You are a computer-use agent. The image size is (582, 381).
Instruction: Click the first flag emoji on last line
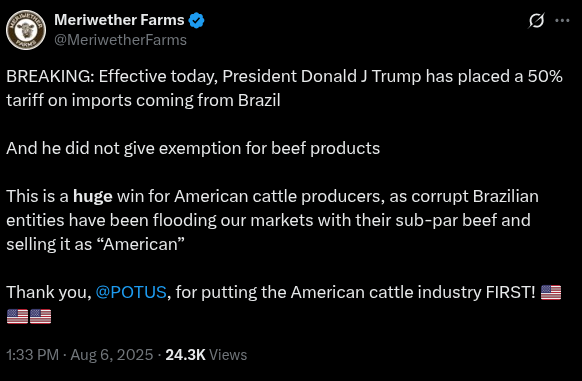17,316
